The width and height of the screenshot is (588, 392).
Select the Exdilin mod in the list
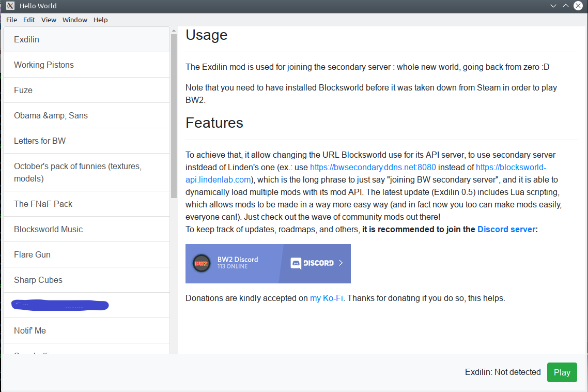[86, 39]
